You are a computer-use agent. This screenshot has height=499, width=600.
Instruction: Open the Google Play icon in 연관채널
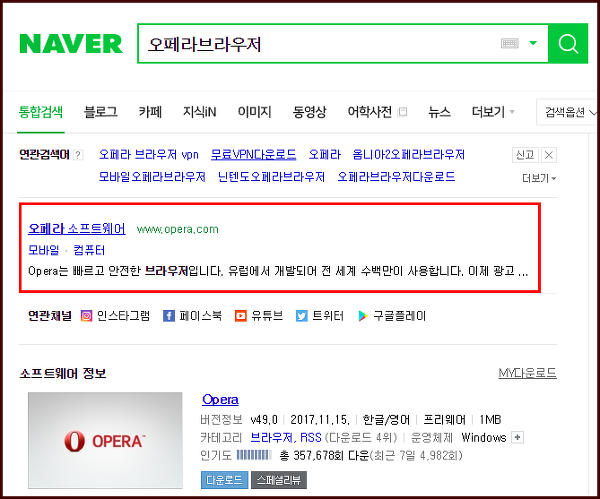coord(363,316)
